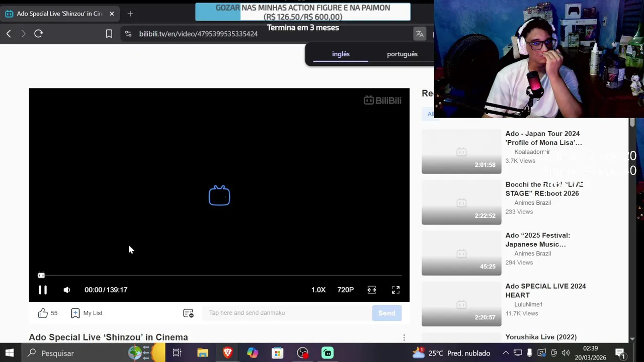Screen dimensions: 644x362
Task: Open thumbnail of 2:01:58 Ado tour video
Action: pos(461,151)
